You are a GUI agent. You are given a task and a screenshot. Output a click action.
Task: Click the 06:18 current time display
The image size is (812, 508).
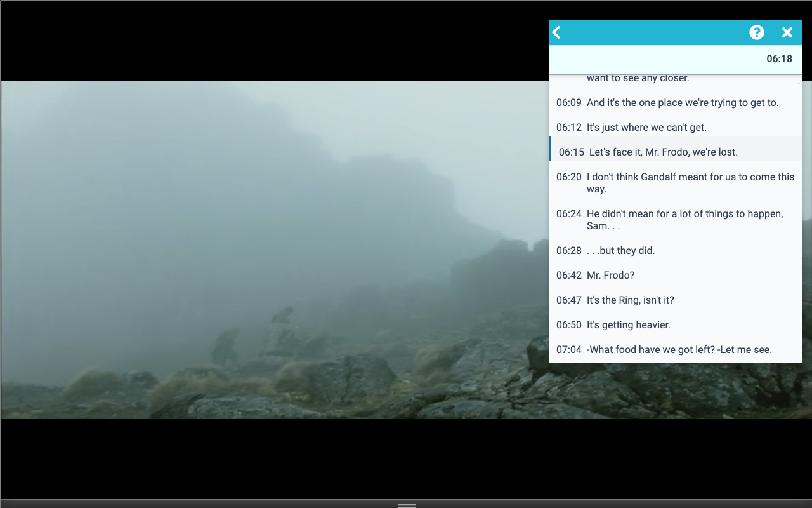pos(779,59)
